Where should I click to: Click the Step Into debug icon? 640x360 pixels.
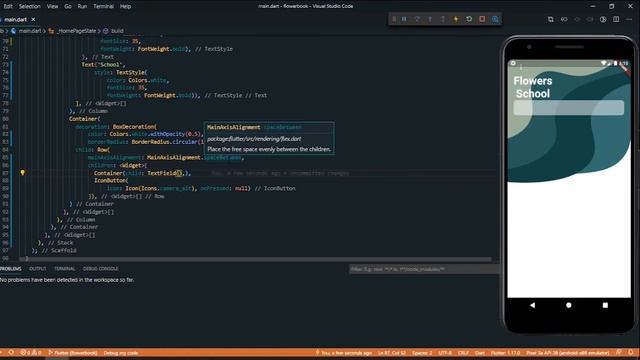pos(430,19)
